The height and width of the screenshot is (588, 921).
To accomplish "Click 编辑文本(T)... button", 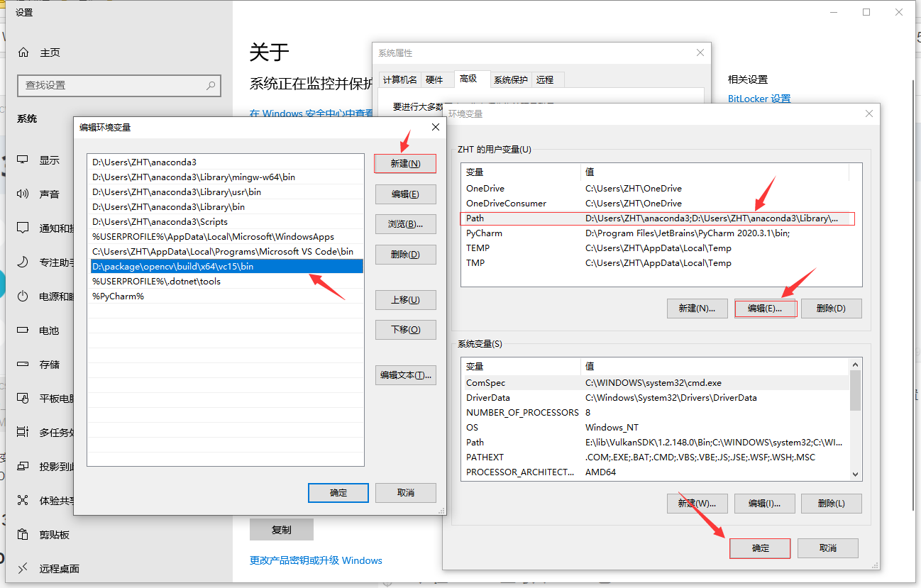I will click(405, 375).
